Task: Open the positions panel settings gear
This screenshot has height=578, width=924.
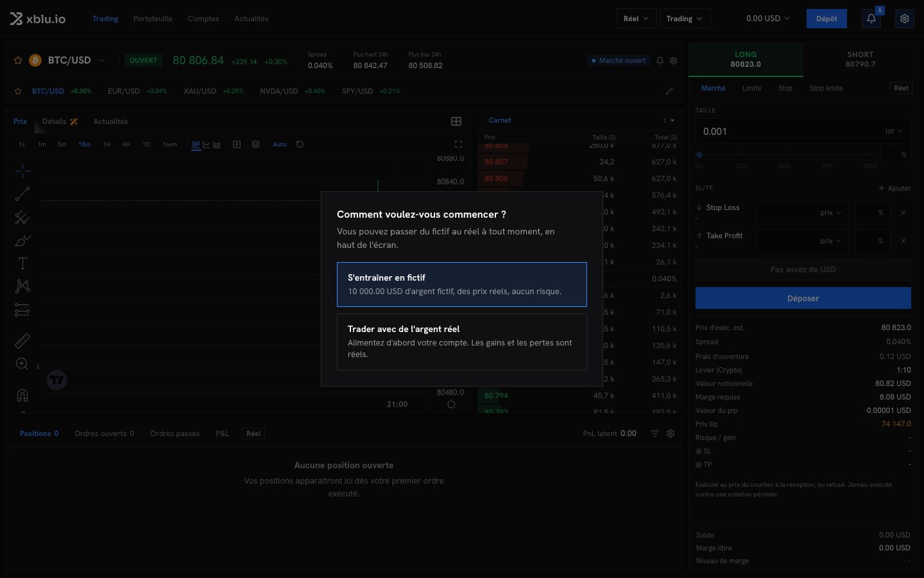Action: (671, 433)
